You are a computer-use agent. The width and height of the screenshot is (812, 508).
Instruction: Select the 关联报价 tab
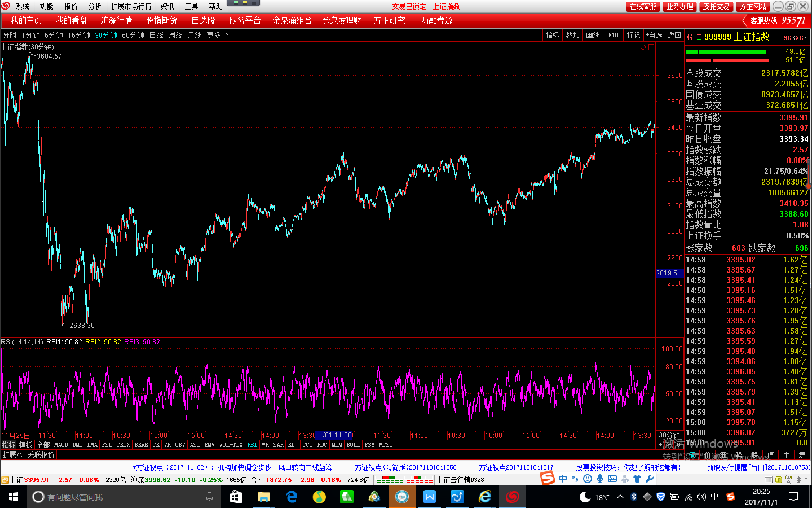coord(41,454)
